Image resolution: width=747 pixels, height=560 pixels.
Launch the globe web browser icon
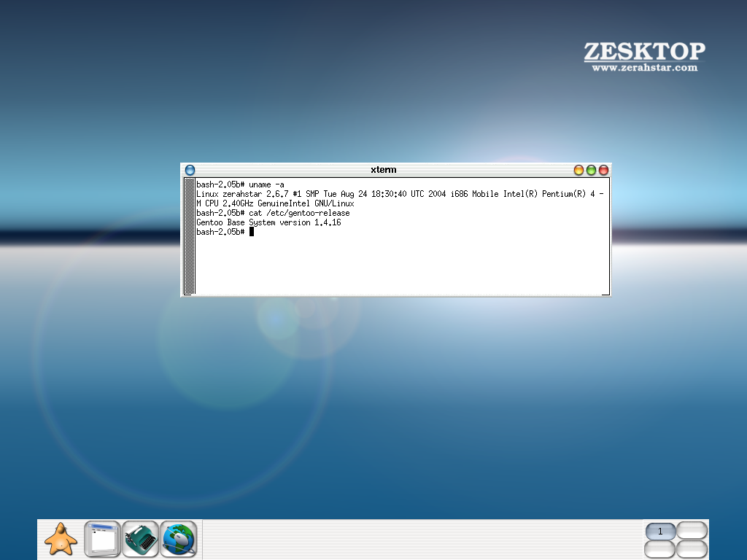click(x=179, y=539)
